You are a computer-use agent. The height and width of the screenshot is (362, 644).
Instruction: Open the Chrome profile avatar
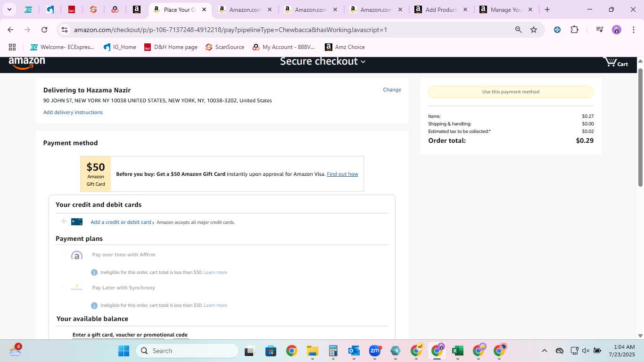pos(617,30)
